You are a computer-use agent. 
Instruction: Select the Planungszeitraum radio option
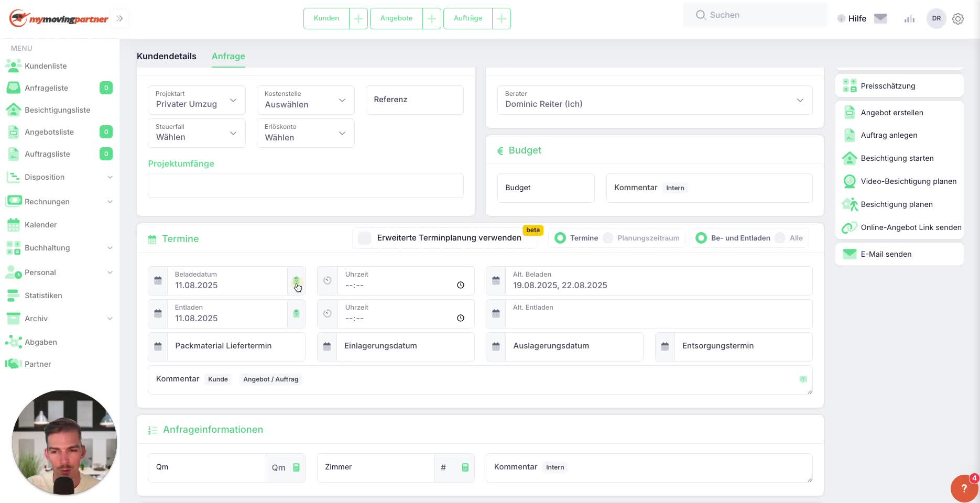(608, 238)
